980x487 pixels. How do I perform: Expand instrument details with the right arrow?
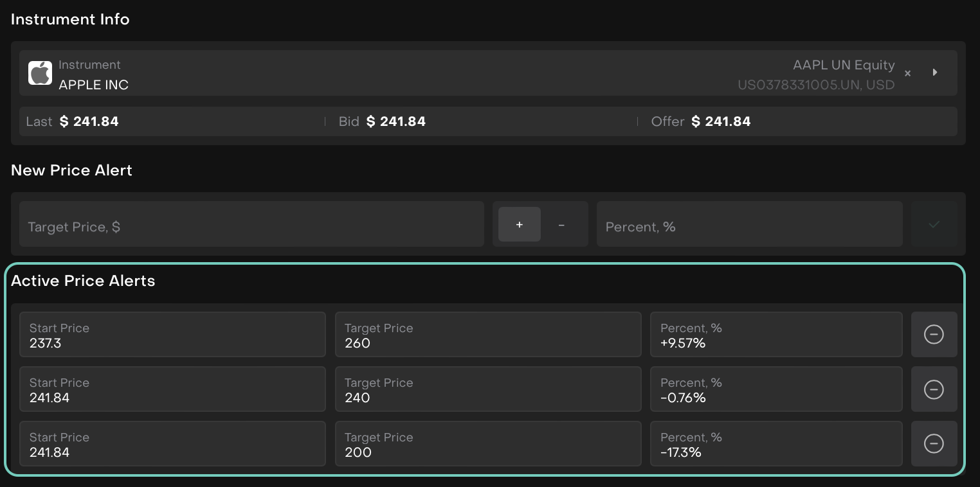click(935, 73)
